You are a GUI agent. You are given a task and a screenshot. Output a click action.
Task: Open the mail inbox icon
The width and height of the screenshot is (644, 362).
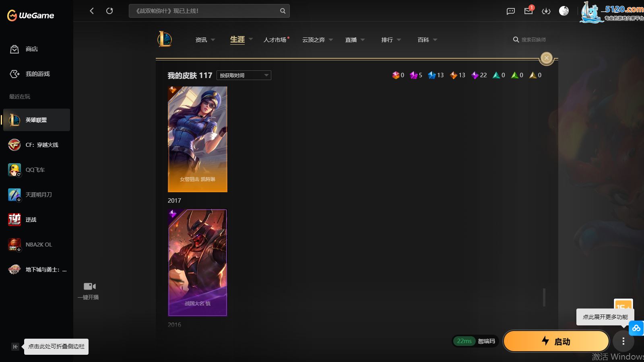(x=528, y=11)
